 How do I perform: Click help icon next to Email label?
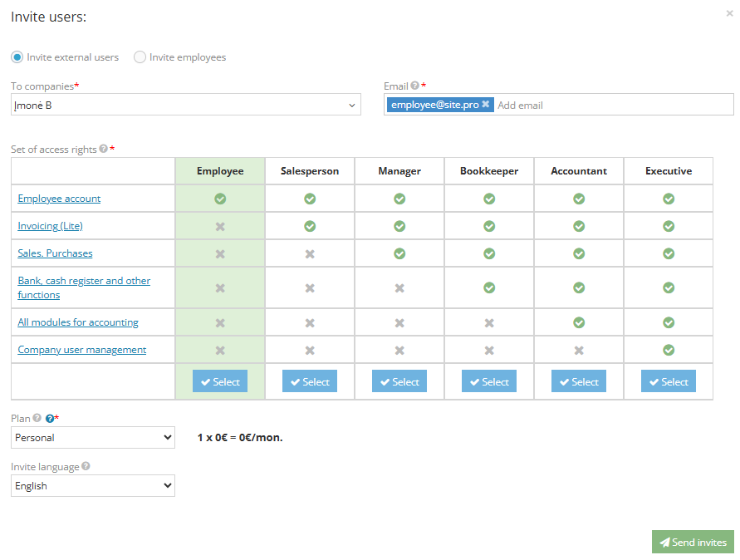click(x=414, y=86)
